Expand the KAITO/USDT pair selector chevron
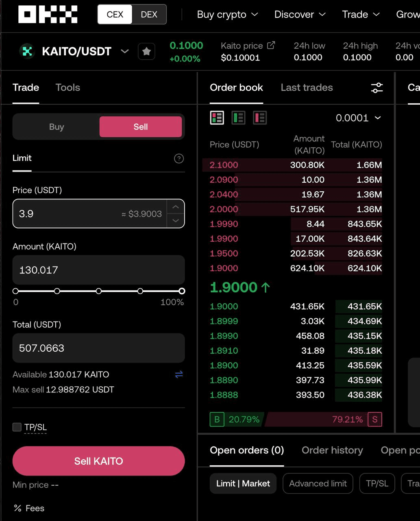The height and width of the screenshot is (521, 420). (x=125, y=51)
